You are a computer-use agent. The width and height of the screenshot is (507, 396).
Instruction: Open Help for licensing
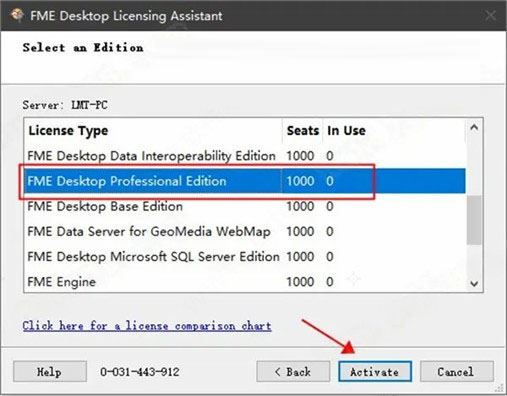coord(50,371)
